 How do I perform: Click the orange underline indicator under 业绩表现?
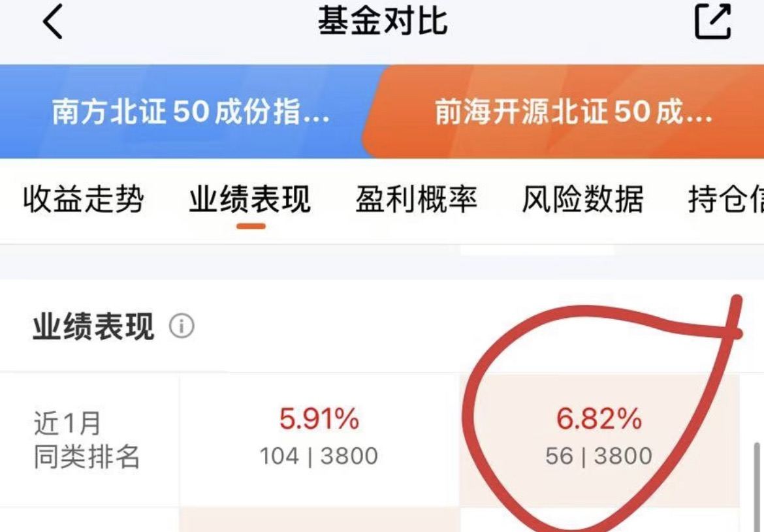tap(251, 227)
